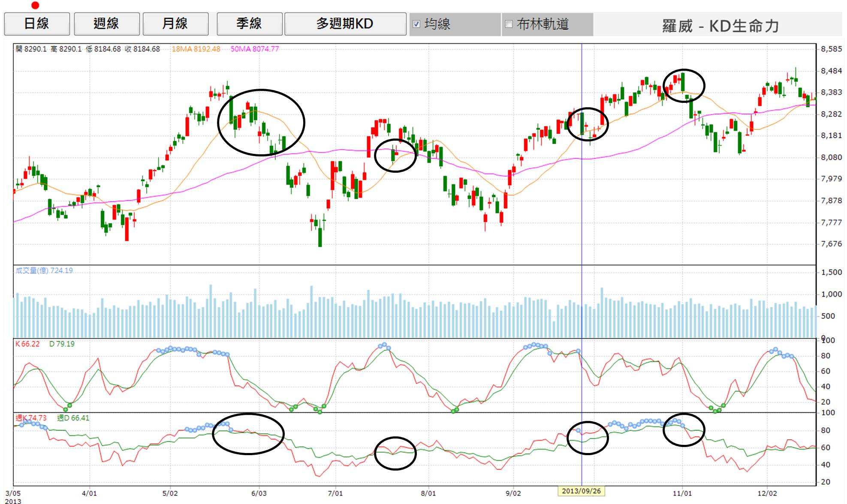Click the 50MA legend label
The width and height of the screenshot is (847, 504).
254,49
